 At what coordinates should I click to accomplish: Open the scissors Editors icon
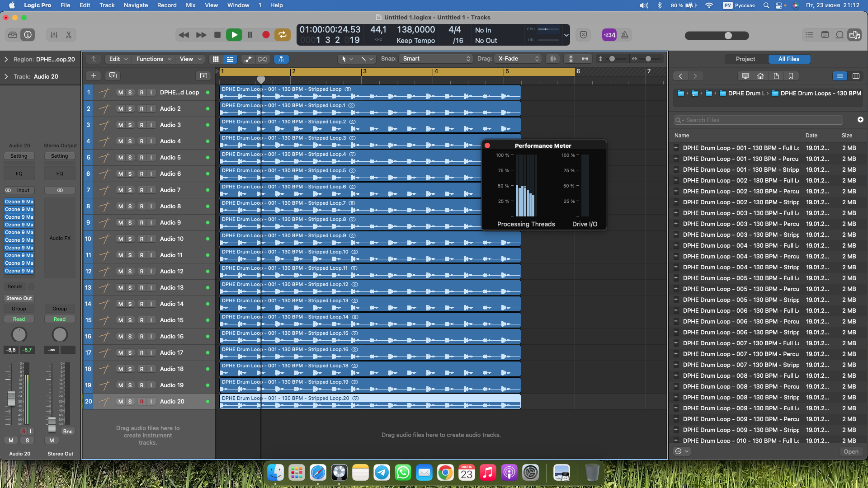69,35
